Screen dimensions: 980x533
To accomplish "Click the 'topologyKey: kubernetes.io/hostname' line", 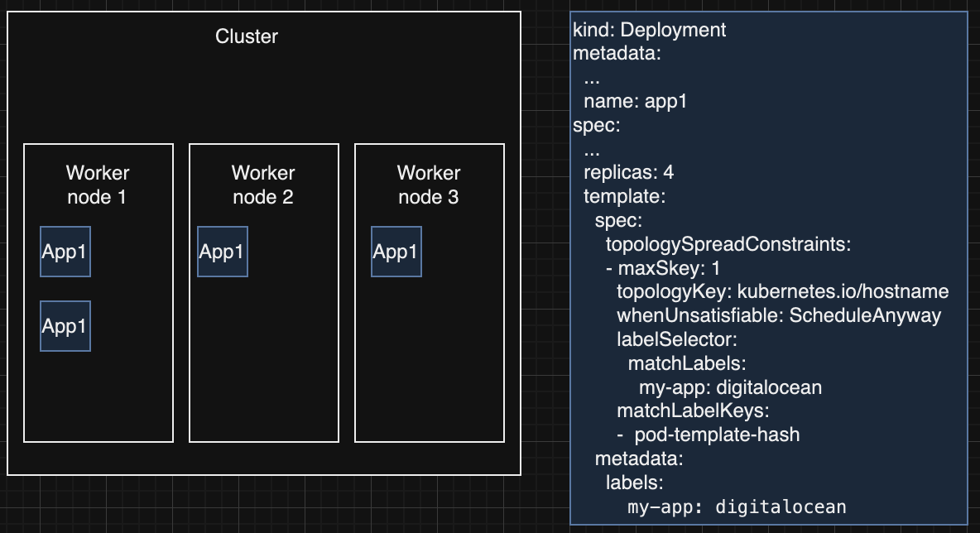I will (x=782, y=292).
